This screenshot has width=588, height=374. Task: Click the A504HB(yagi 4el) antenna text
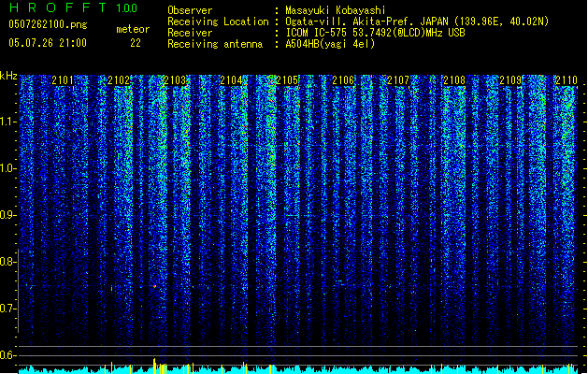click(330, 44)
